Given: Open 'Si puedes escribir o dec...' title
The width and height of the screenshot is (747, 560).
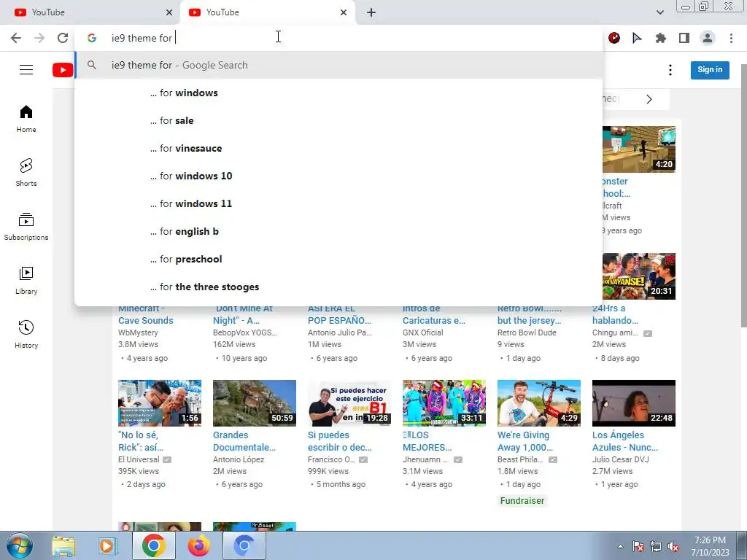Looking at the screenshot, I should [340, 441].
